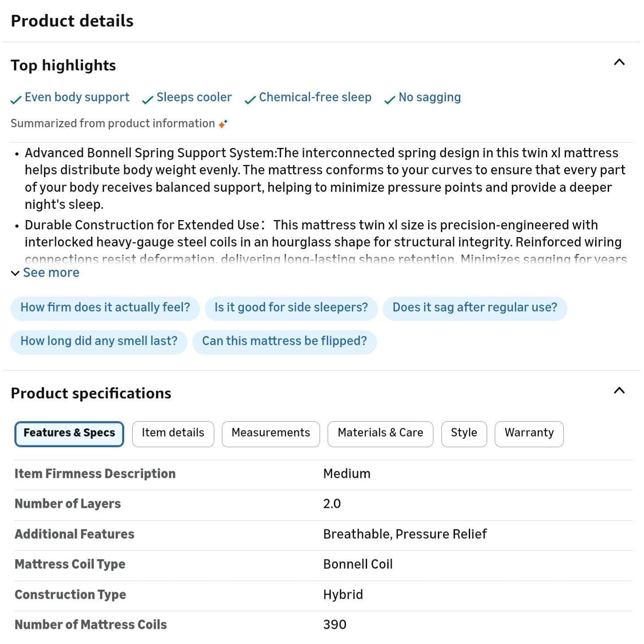This screenshot has height=644, width=644.
Task: Select the Features & Specs tab
Action: pos(69,433)
